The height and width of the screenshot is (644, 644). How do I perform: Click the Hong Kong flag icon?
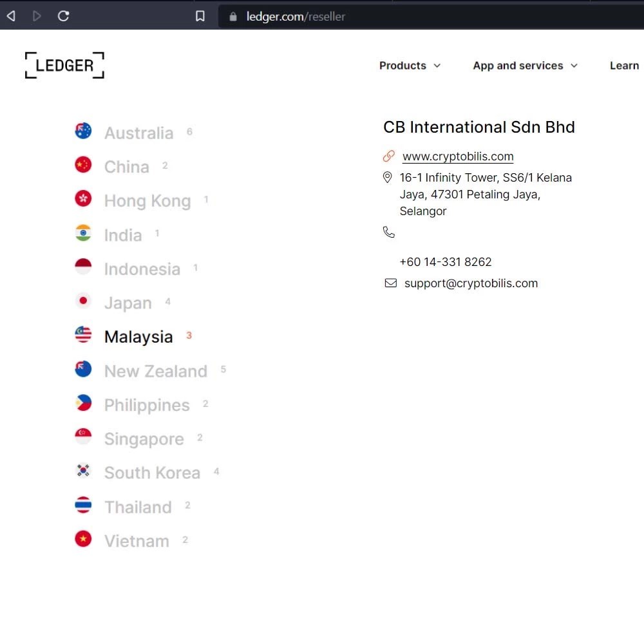(x=83, y=199)
